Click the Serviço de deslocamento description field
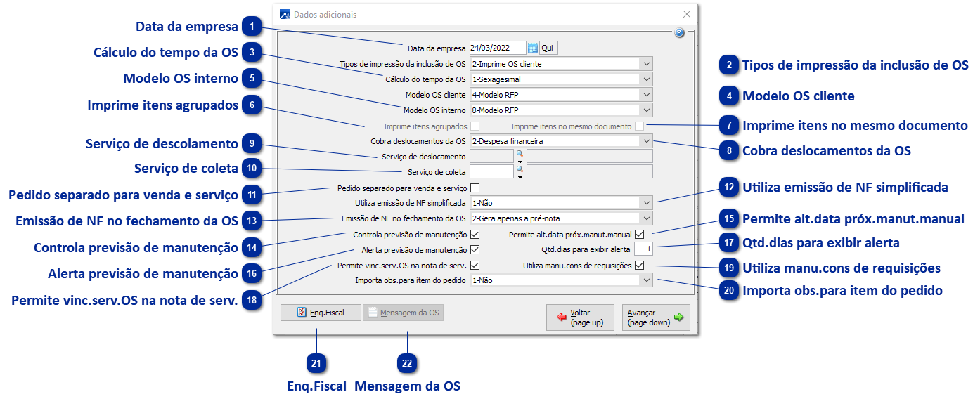The image size is (980, 406). pos(589,156)
